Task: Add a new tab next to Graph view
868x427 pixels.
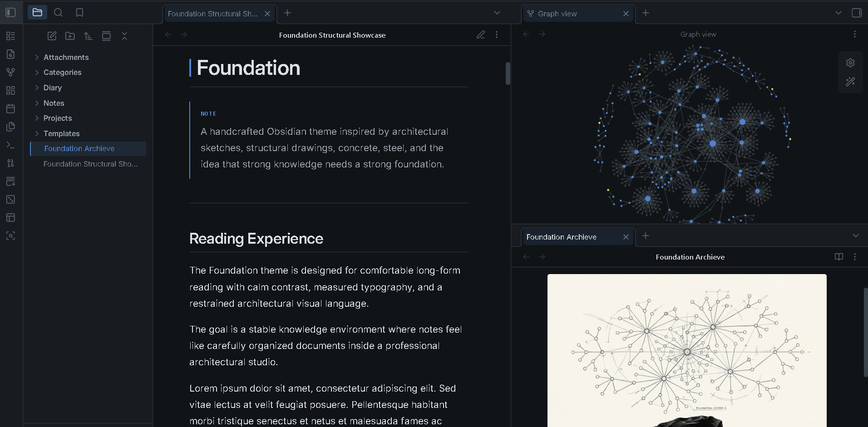Action: click(646, 13)
